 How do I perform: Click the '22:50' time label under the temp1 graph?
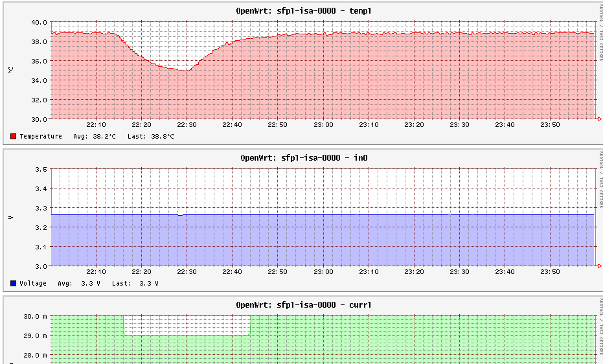[x=278, y=125]
